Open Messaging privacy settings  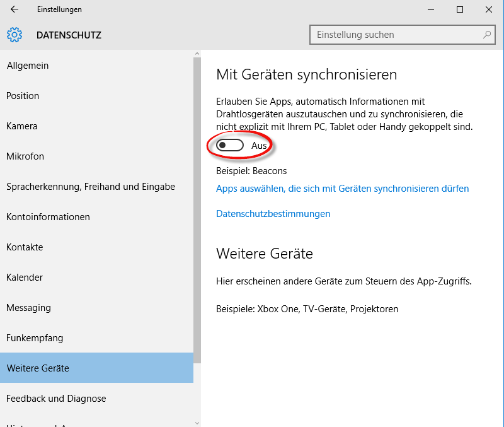click(28, 308)
